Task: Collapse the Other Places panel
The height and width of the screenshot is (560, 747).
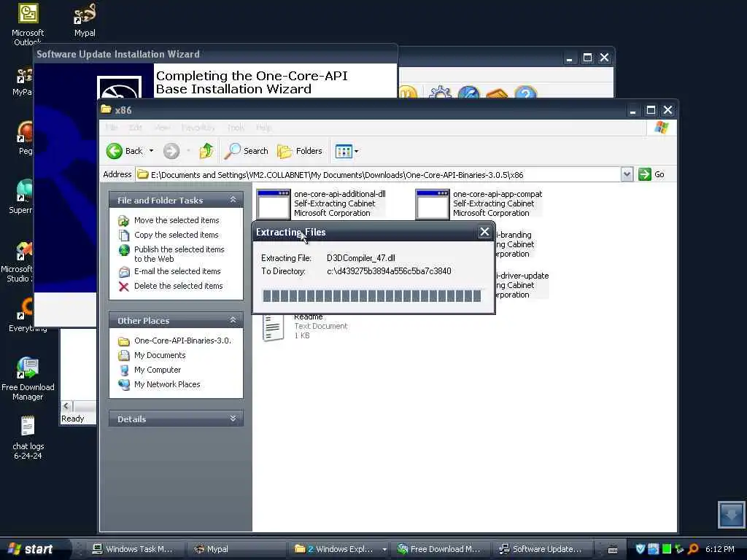Action: pos(233,320)
